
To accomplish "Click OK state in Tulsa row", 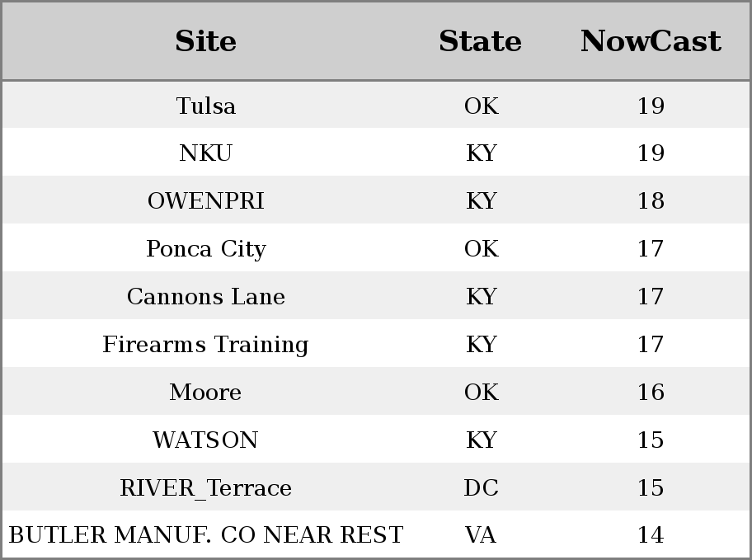I will pos(481,106).
